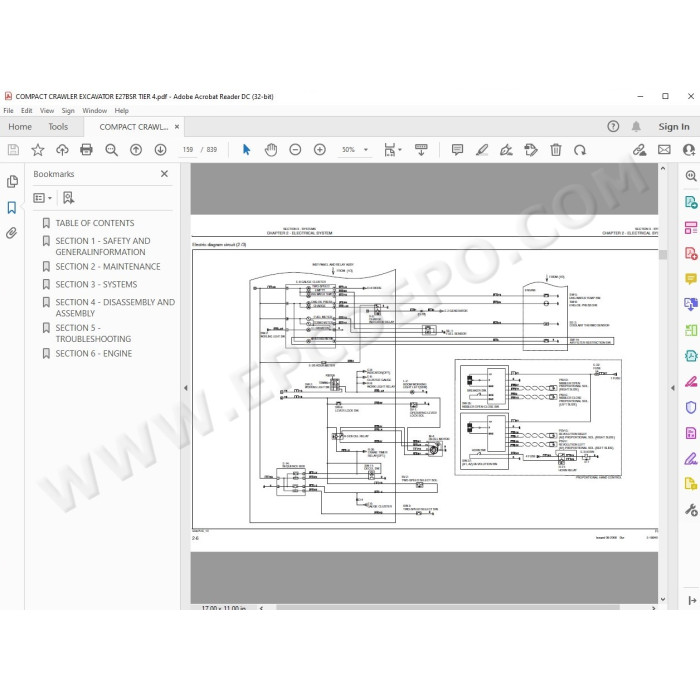Switch to the Home tab
The width and height of the screenshot is (700, 700).
pyautogui.click(x=20, y=127)
